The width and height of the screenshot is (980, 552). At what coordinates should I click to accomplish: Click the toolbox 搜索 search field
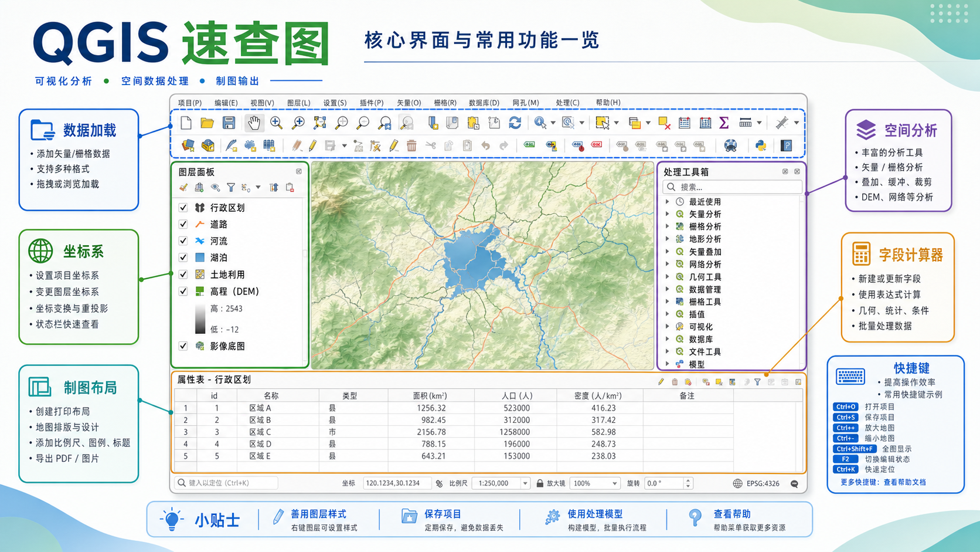[x=733, y=187]
